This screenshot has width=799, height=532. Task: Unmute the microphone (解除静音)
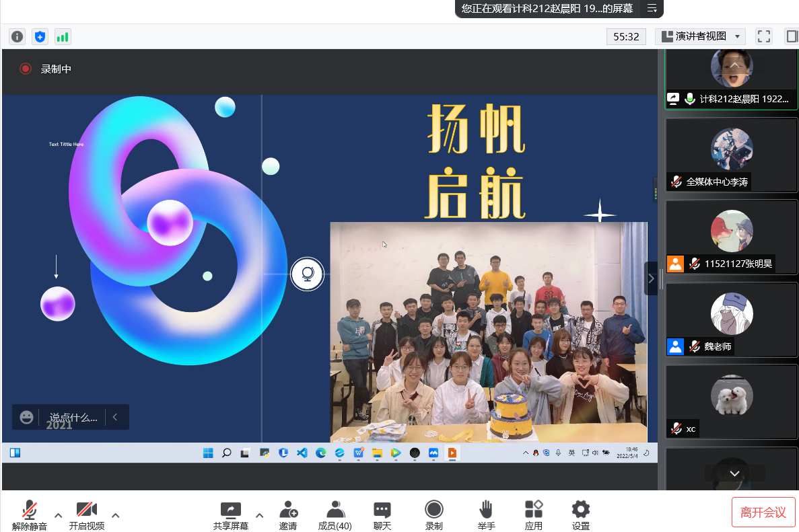30,515
